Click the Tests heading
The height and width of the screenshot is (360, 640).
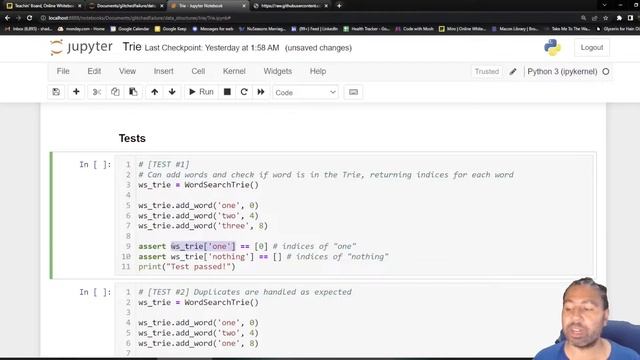point(132,138)
